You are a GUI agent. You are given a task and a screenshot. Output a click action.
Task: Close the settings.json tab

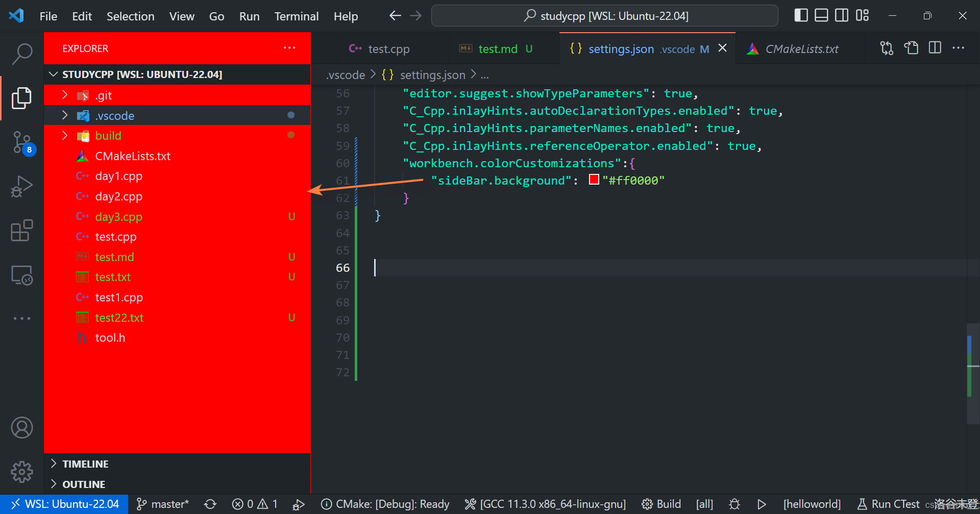point(722,48)
